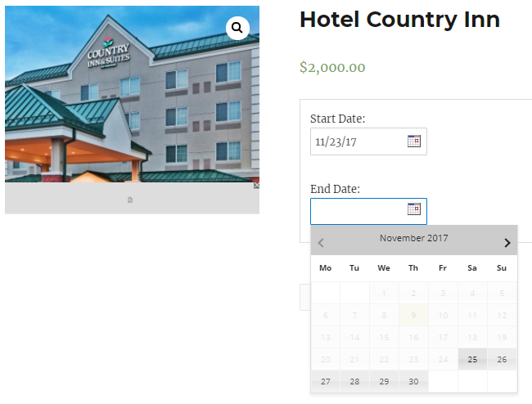Choose November 29 in the date picker
This screenshot has width=532, height=404.
pyautogui.click(x=384, y=381)
